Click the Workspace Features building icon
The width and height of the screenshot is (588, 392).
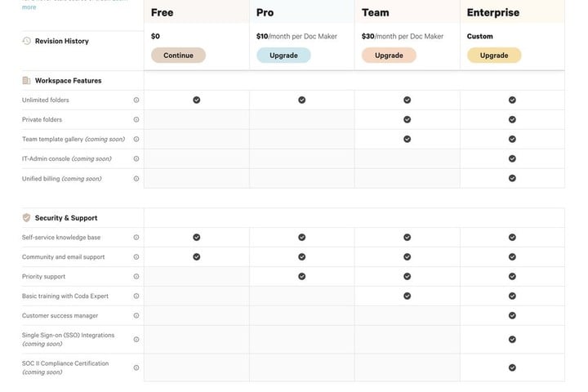[27, 81]
